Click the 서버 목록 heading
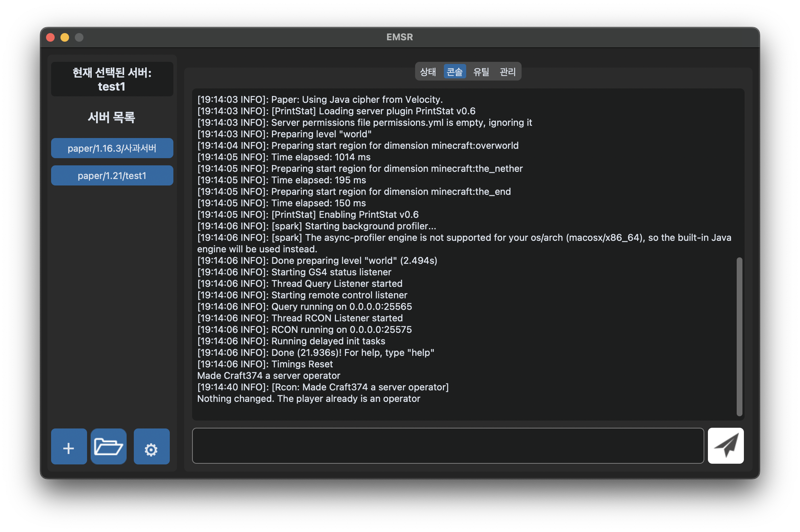 coord(112,117)
